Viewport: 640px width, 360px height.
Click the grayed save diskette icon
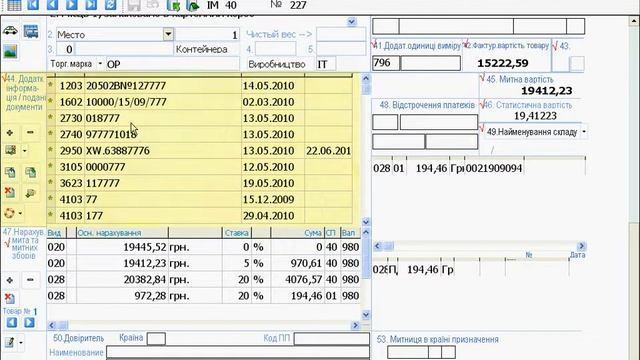click(x=134, y=5)
